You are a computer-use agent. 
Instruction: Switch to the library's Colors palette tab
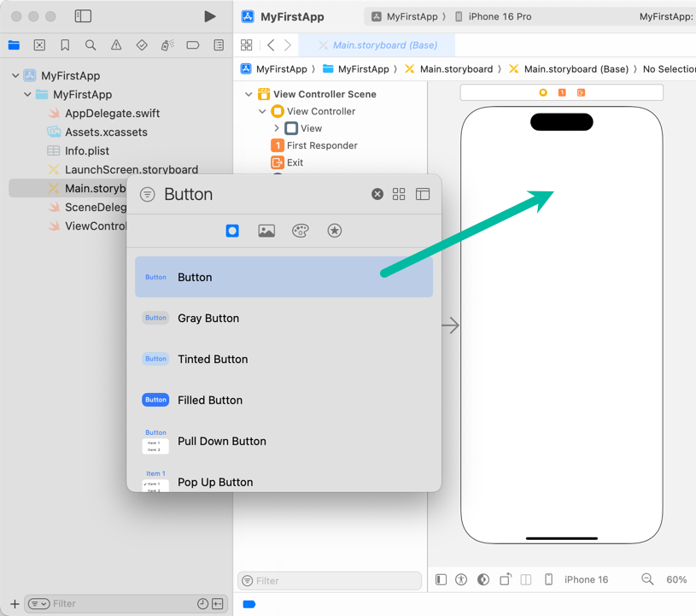(x=301, y=231)
